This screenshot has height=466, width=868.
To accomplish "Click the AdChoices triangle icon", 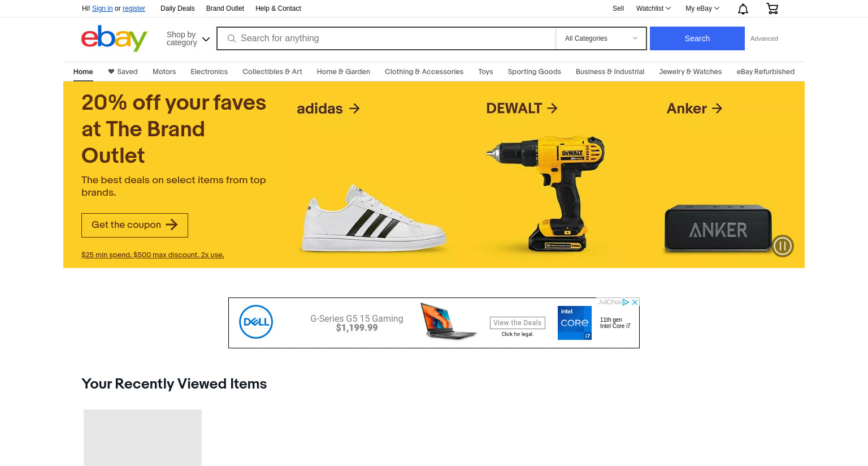I will tap(626, 303).
